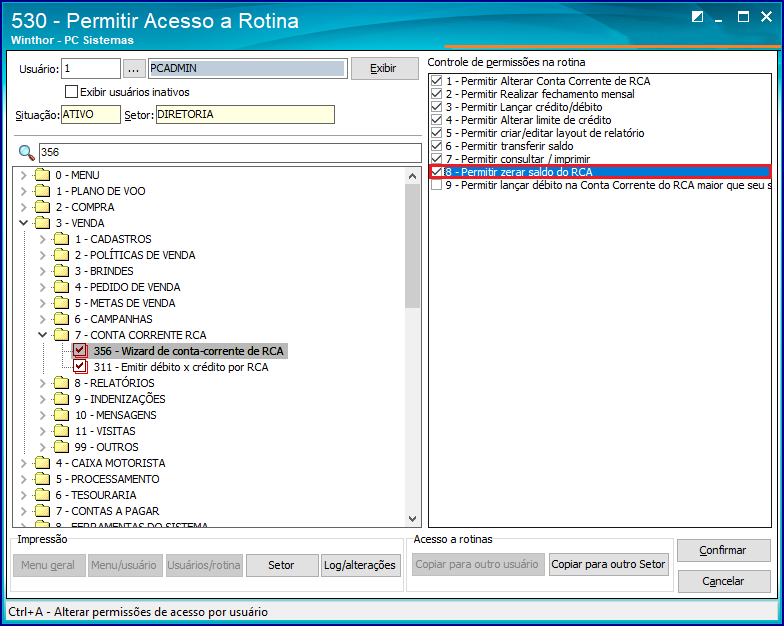Click the folder icon of 5 - PROCESSAMENTO
Image resolution: width=784 pixels, height=626 pixels.
pos(42,479)
